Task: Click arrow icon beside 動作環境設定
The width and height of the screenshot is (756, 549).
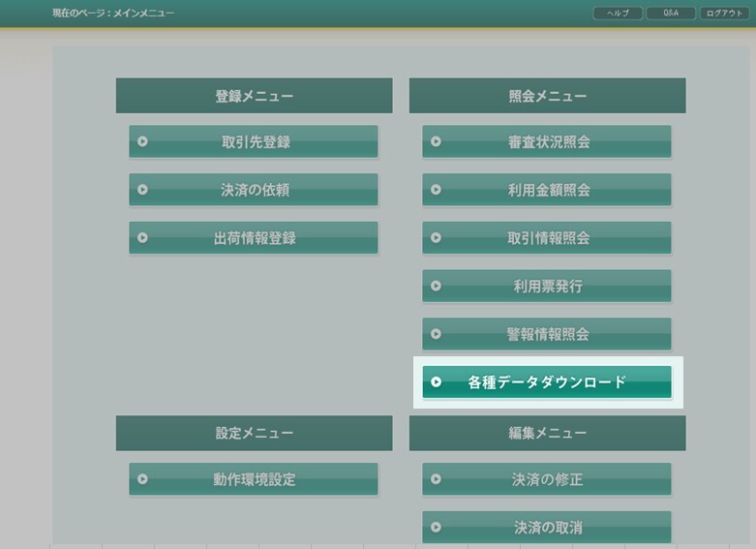Action: pos(142,479)
